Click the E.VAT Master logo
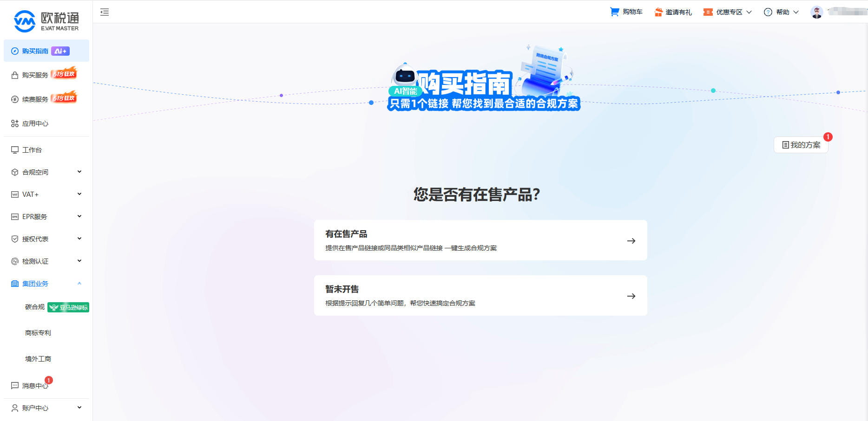This screenshot has width=868, height=421. point(46,21)
